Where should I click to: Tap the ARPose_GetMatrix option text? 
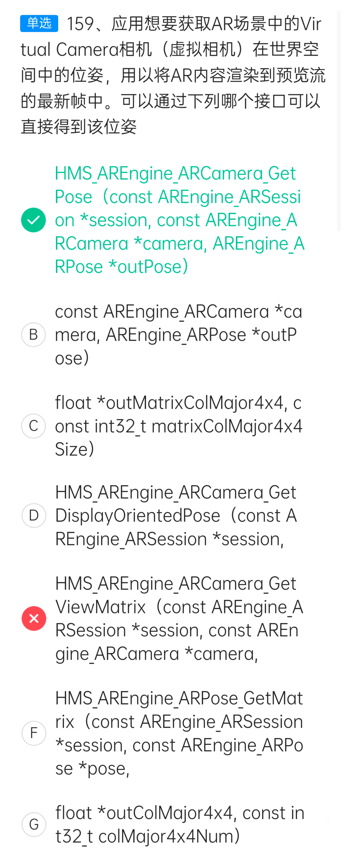(x=179, y=733)
